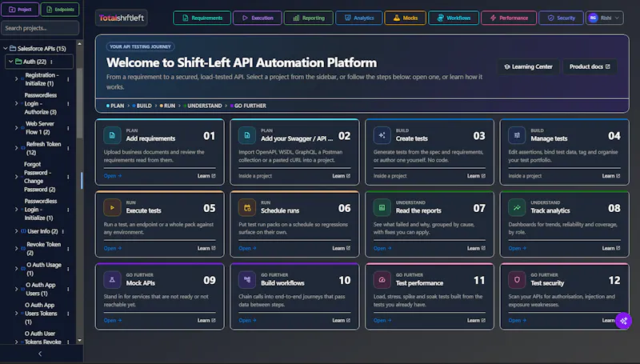Click the Add requirements card document icon
This screenshot has height=364, width=640.
112,135
